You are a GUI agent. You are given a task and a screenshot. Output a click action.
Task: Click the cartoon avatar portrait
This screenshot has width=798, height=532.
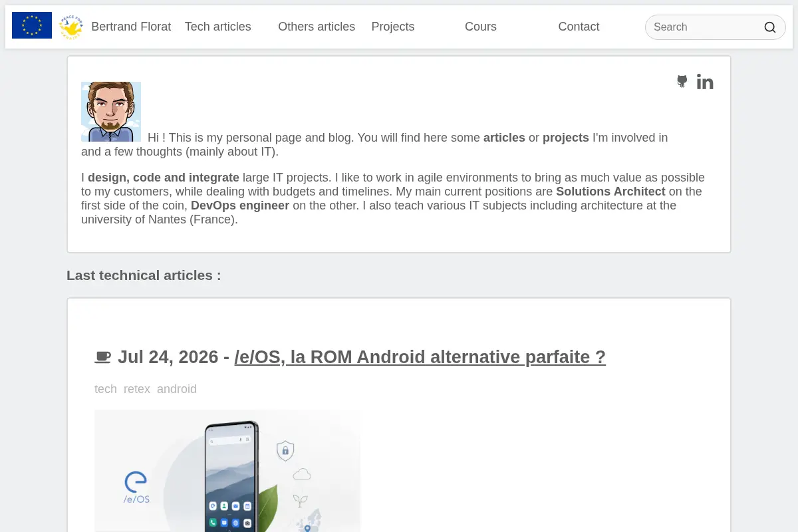[111, 112]
